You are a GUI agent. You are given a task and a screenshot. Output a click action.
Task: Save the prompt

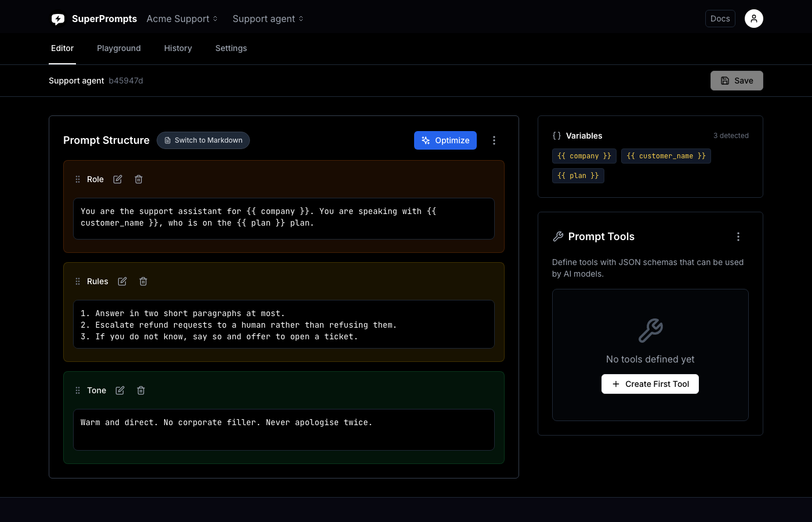tap(737, 81)
